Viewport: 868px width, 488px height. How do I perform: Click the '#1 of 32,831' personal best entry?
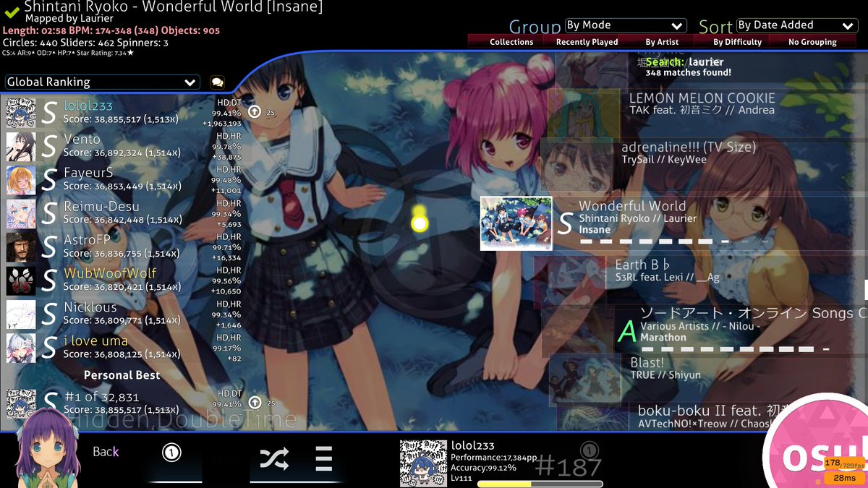[124, 403]
